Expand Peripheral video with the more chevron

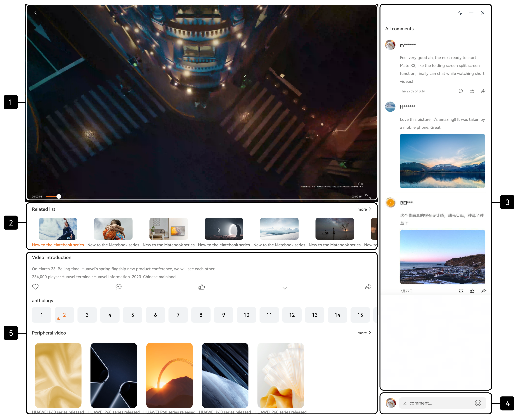coord(364,333)
